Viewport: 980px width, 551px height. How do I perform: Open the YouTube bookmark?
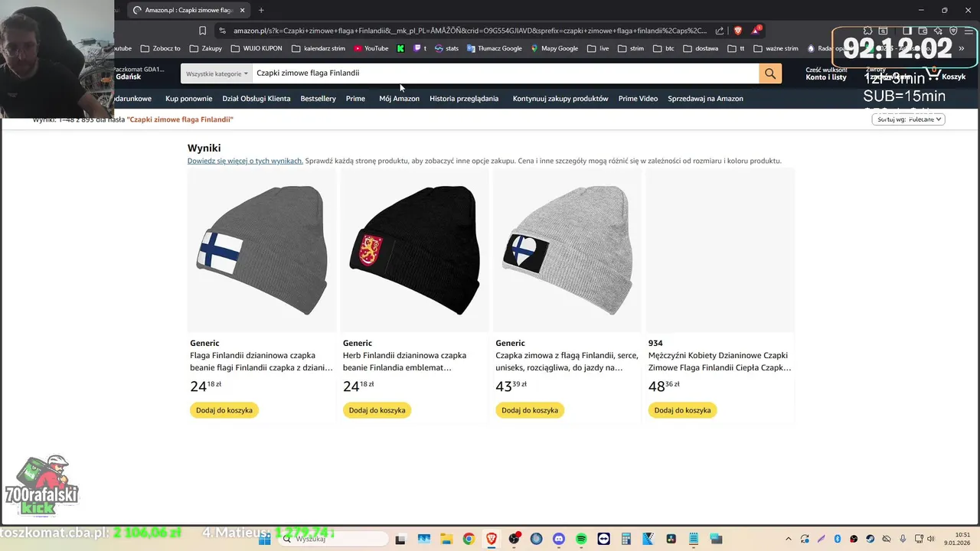click(371, 48)
